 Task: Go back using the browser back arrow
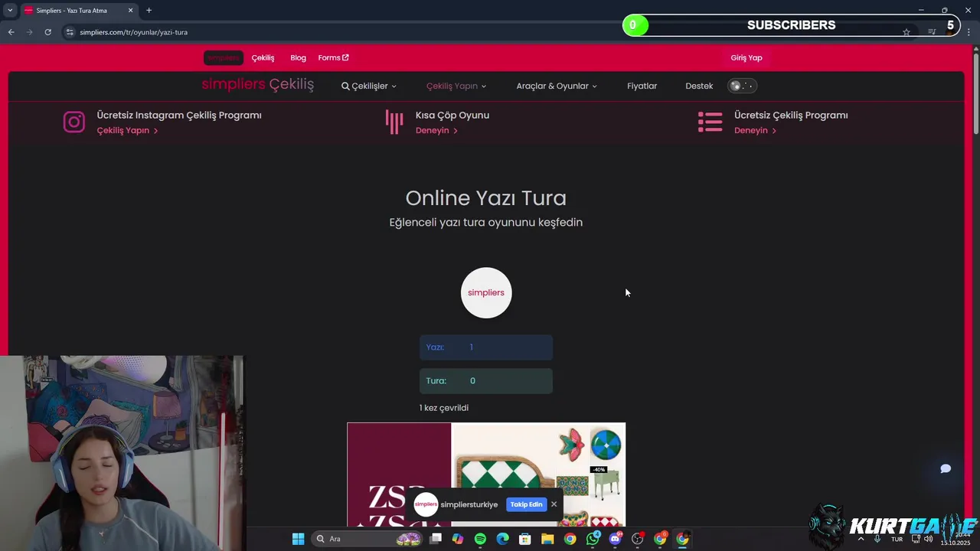tap(11, 32)
